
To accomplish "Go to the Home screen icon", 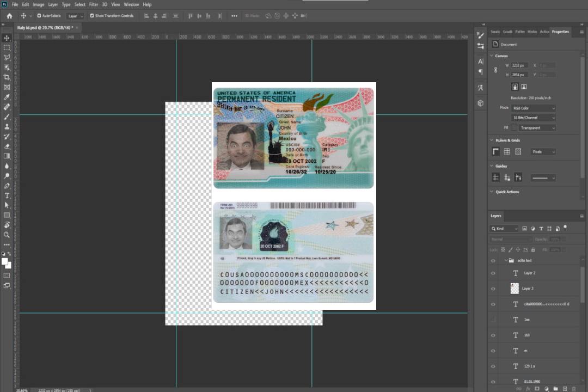I will point(9,16).
